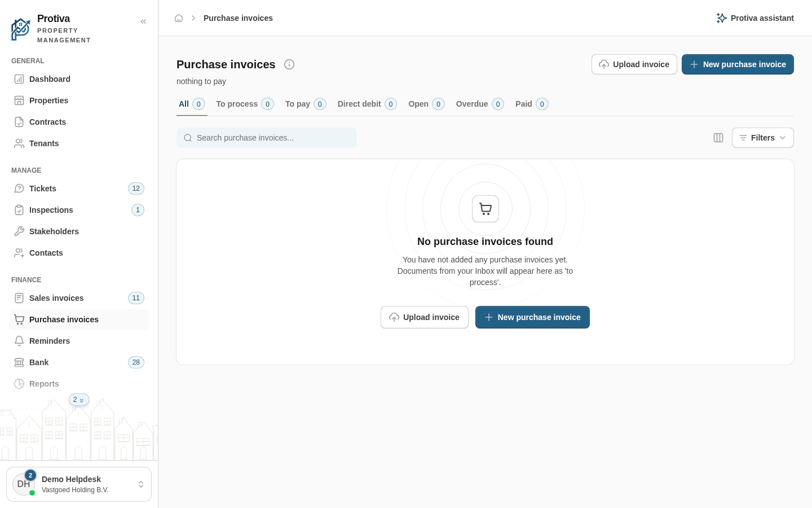Switch to the To process tab
Screen dimensions: 812x508
(245, 104)
